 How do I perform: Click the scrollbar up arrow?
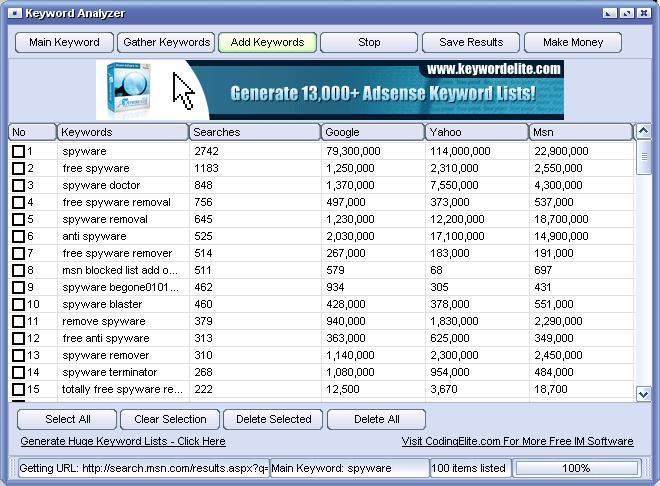643,132
